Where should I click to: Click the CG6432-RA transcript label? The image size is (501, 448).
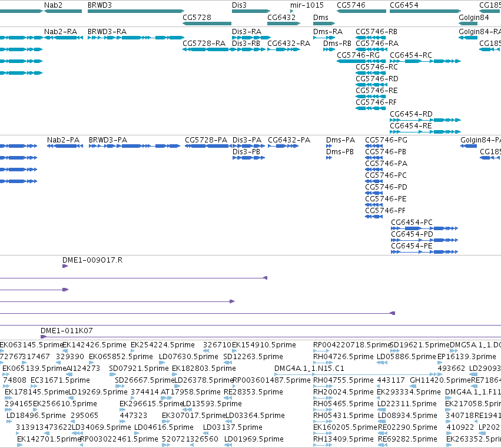(x=288, y=44)
